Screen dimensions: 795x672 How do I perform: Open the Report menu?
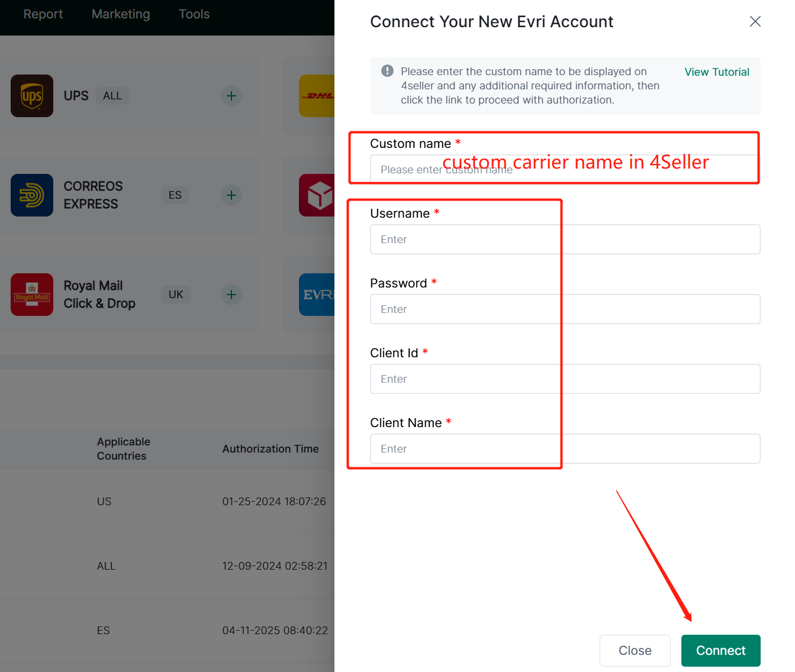click(43, 14)
